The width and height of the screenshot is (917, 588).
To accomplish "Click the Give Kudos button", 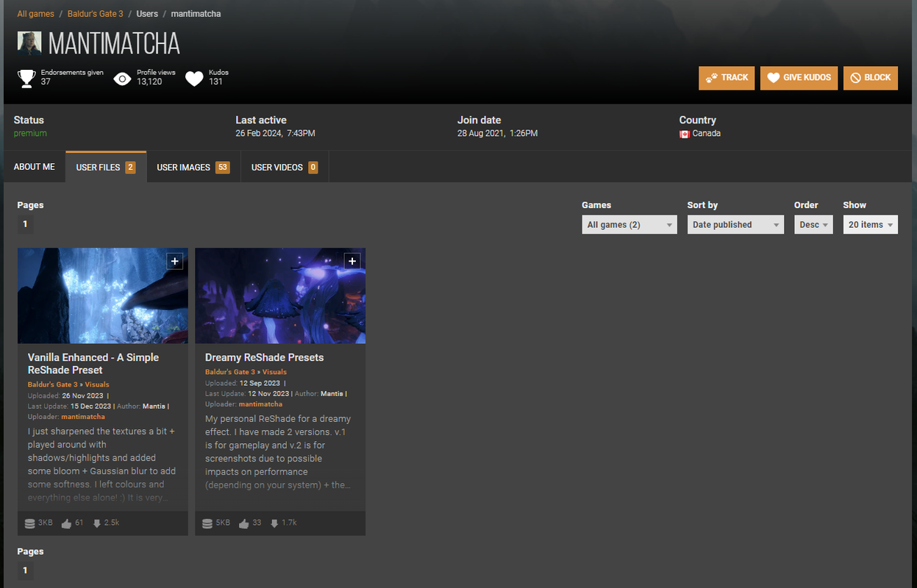I will [x=799, y=78].
